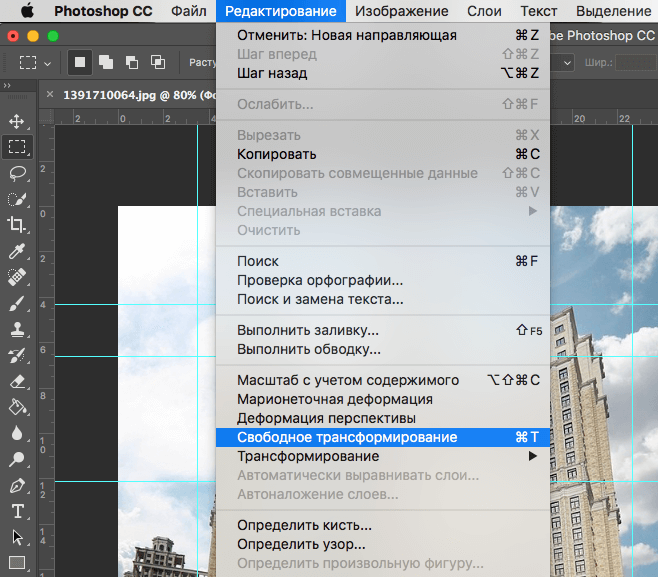Select the Move tool
Viewport: 658px width, 577px height.
point(17,121)
